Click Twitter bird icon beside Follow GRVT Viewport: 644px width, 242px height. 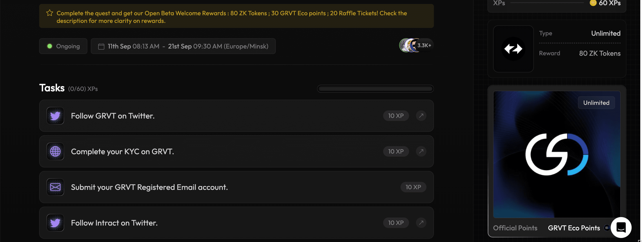[55, 116]
